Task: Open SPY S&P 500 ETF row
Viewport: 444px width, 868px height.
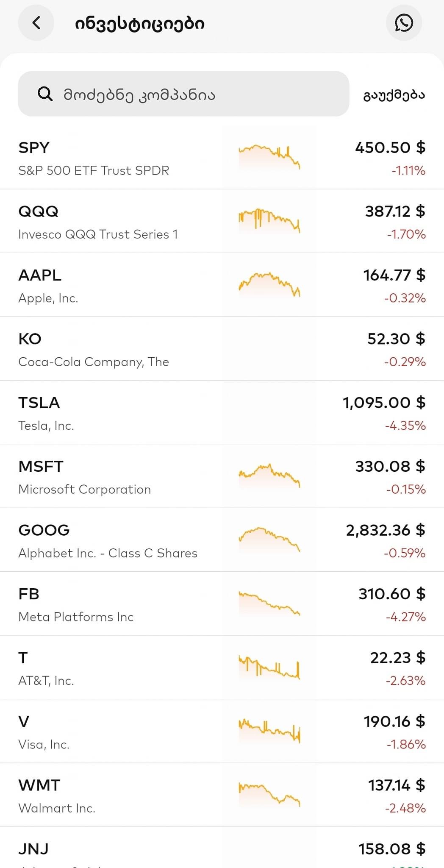Action: click(x=106, y=159)
